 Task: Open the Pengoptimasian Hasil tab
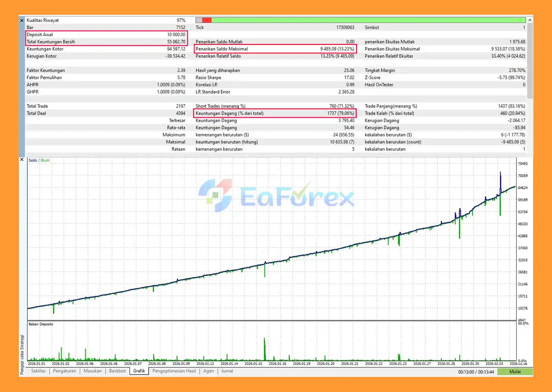coord(174,371)
